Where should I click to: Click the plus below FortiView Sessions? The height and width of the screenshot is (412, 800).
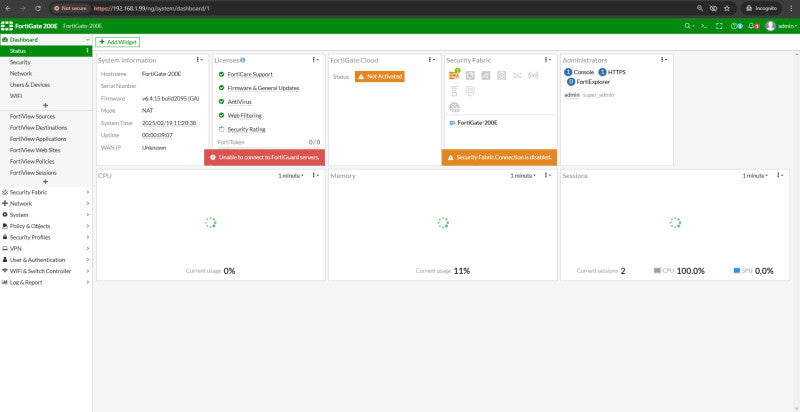pos(45,182)
